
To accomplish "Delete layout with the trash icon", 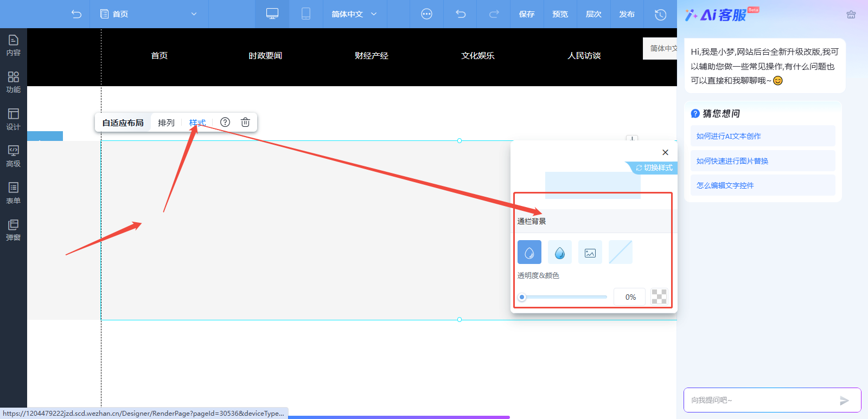I will pos(245,123).
